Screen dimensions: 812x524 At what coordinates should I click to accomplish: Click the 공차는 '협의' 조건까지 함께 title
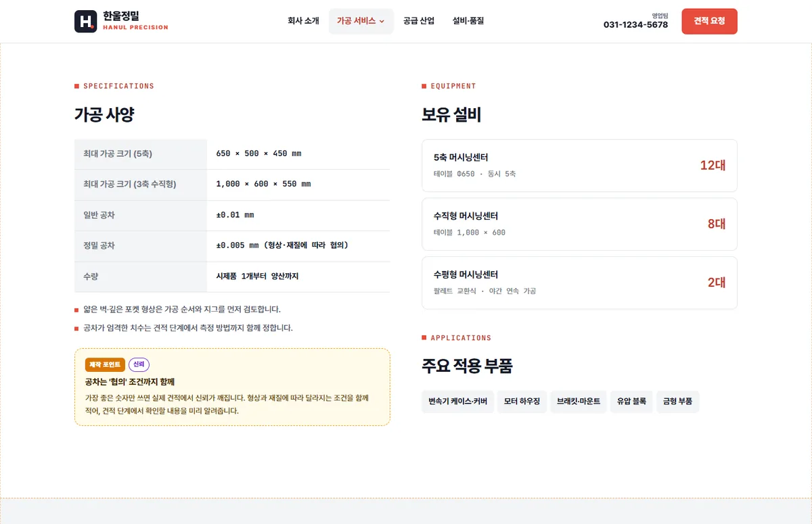pos(130,382)
